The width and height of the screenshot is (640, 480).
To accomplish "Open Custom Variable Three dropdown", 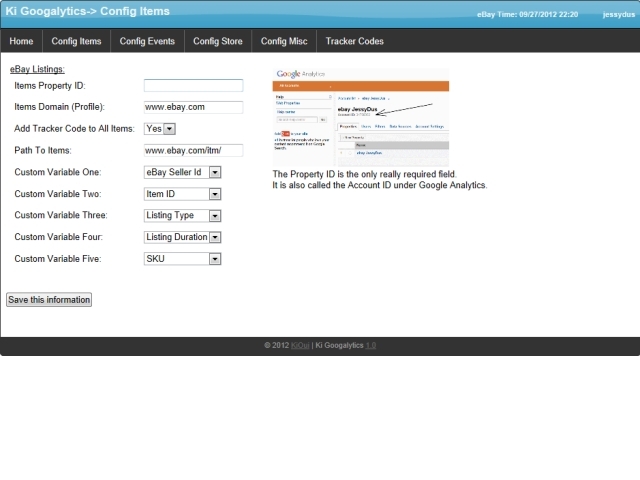I will [182, 216].
